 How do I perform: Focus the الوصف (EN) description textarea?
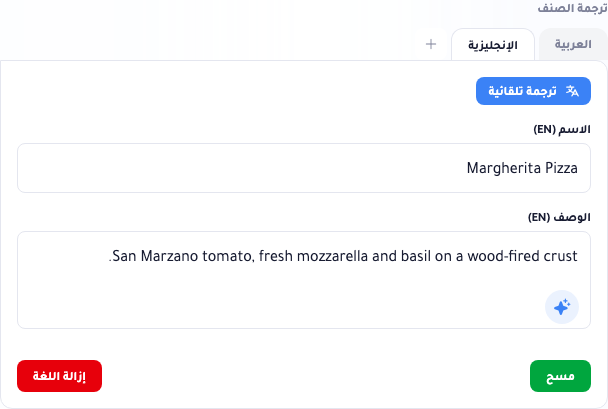point(304,280)
